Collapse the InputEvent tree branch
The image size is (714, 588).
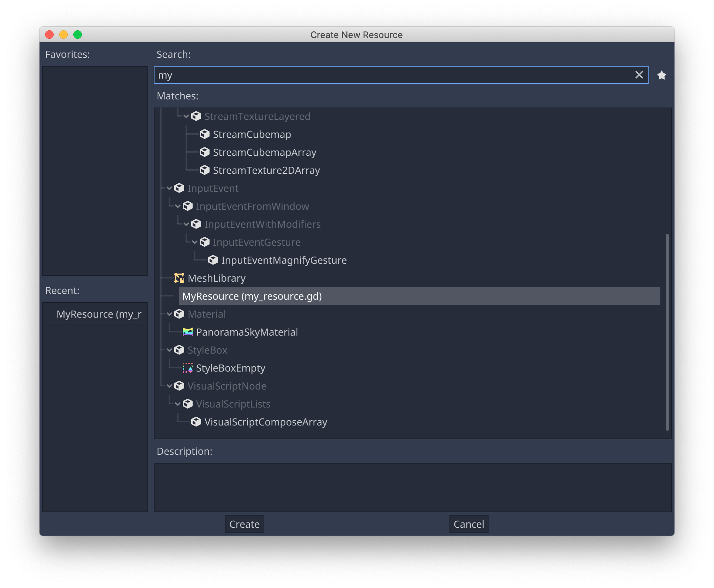tap(169, 188)
